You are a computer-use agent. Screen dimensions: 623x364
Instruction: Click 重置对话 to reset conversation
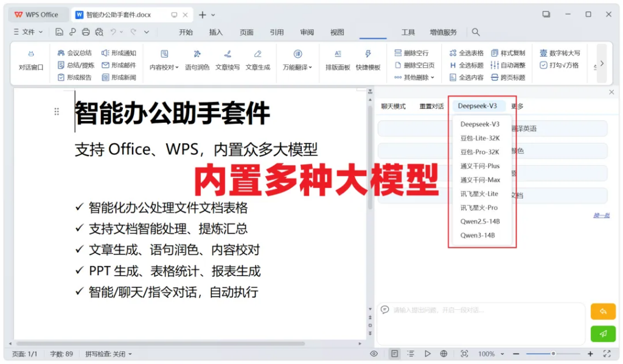pyautogui.click(x=431, y=106)
